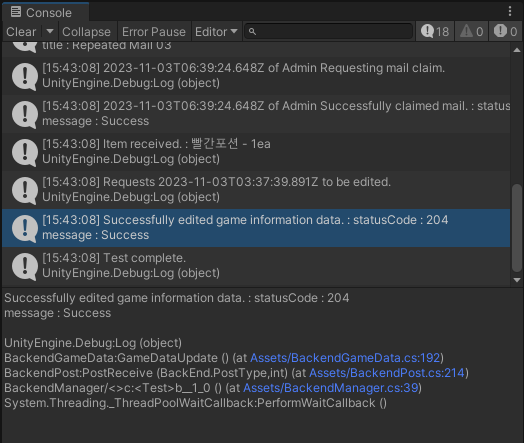This screenshot has height=443, width=524.
Task: Toggle warning messages filter showing 0
Action: coord(472,32)
